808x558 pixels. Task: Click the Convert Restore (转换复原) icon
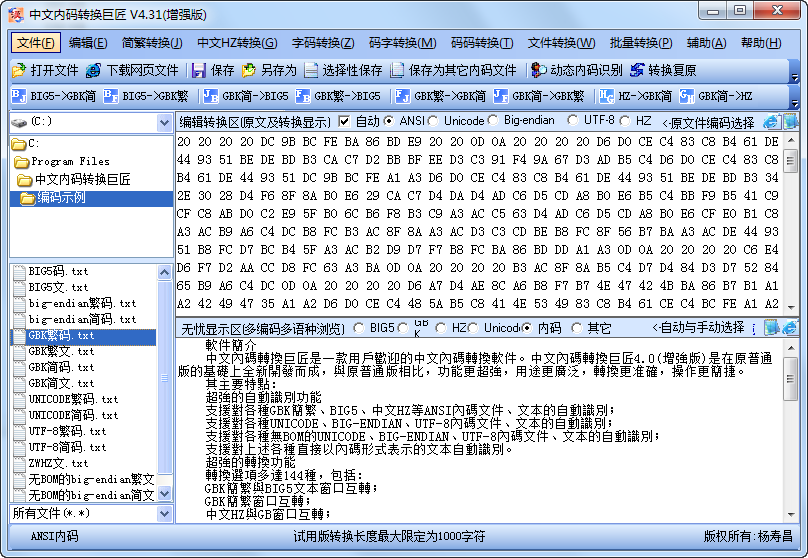pos(637,70)
